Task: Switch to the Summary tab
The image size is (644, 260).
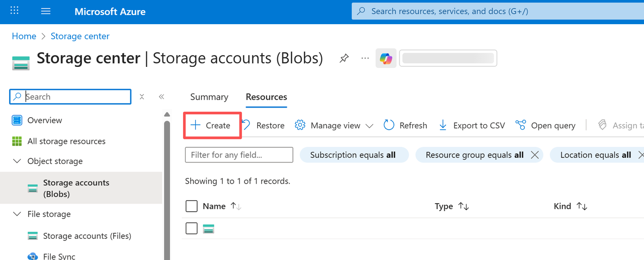Action: [209, 97]
